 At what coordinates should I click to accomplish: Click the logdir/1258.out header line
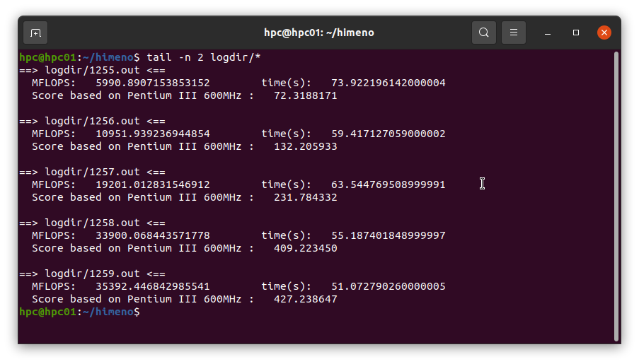(92, 223)
